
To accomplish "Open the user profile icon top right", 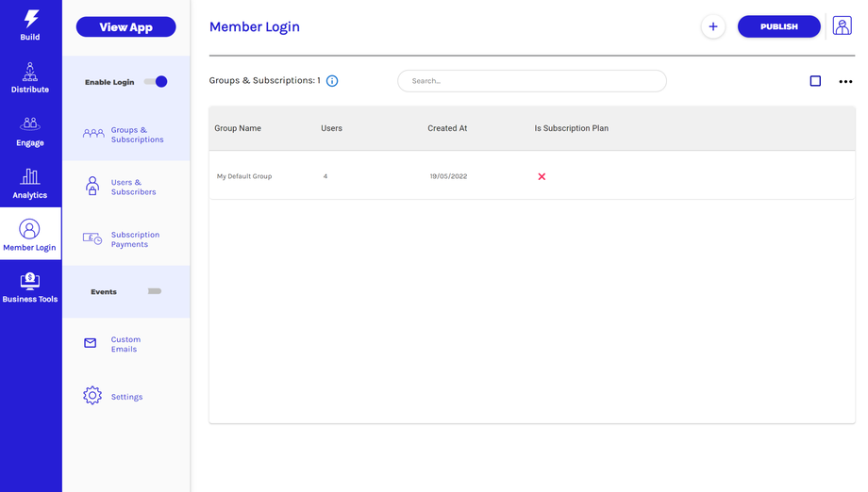I will 842,26.
